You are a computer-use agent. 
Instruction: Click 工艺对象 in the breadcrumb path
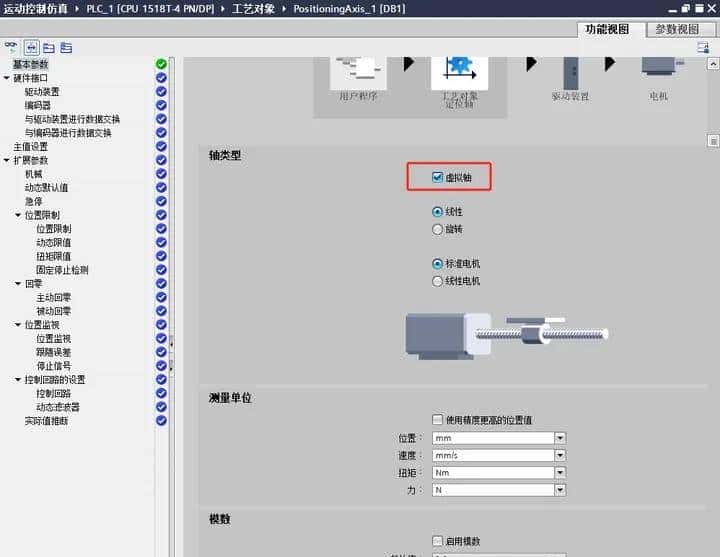click(x=253, y=9)
